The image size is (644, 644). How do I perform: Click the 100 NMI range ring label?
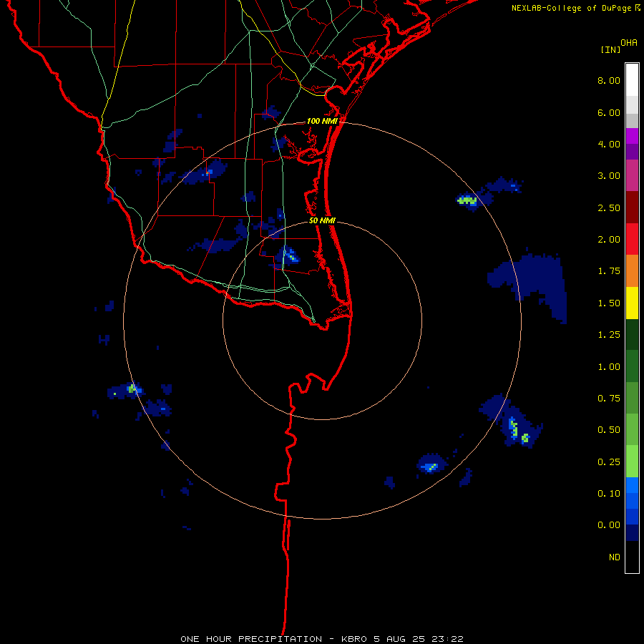[x=322, y=121]
